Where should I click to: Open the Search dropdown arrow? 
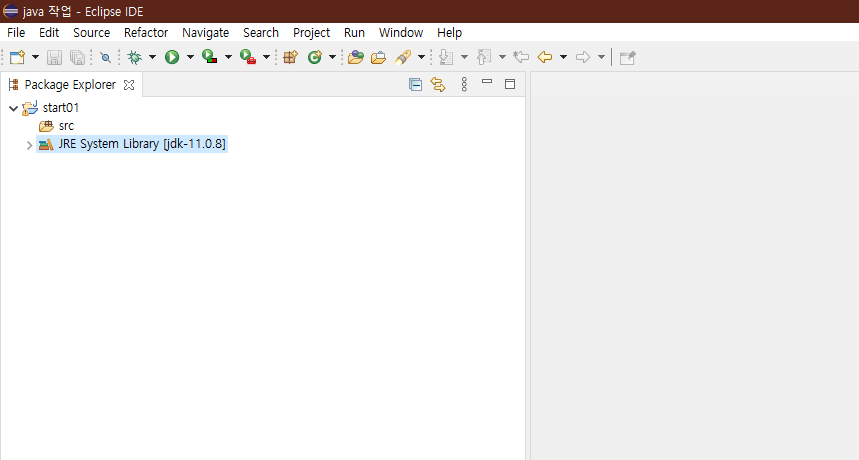click(x=421, y=57)
